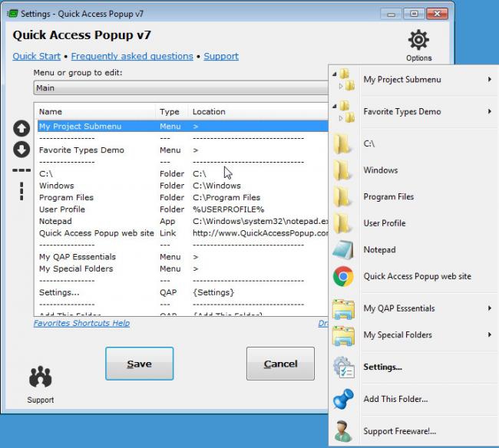Click the Location column header
This screenshot has width=499, height=448.
[258, 111]
